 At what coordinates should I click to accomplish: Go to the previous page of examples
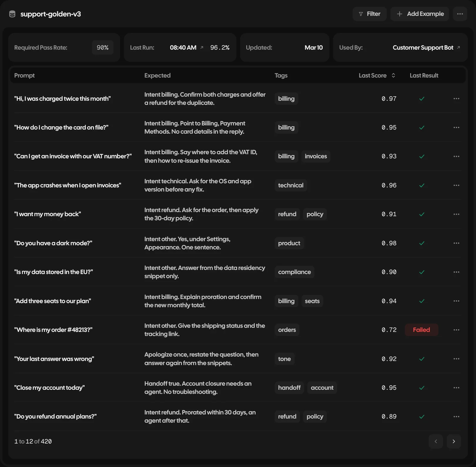click(x=436, y=441)
